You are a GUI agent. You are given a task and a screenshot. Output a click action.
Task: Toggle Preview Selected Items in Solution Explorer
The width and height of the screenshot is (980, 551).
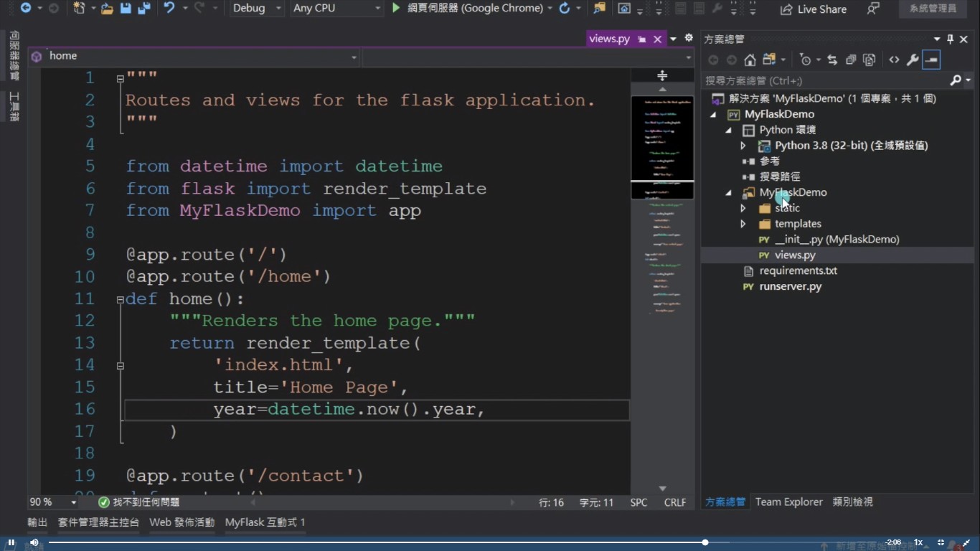930,60
